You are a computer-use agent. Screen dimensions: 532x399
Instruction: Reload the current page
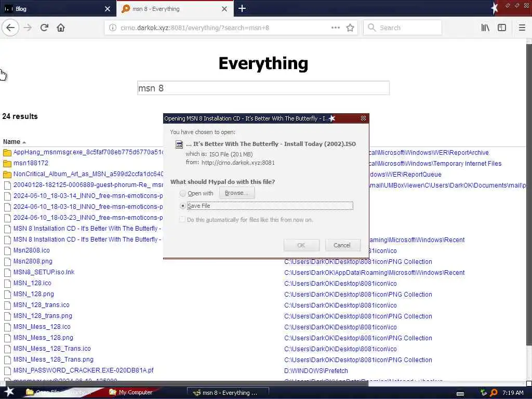44,28
